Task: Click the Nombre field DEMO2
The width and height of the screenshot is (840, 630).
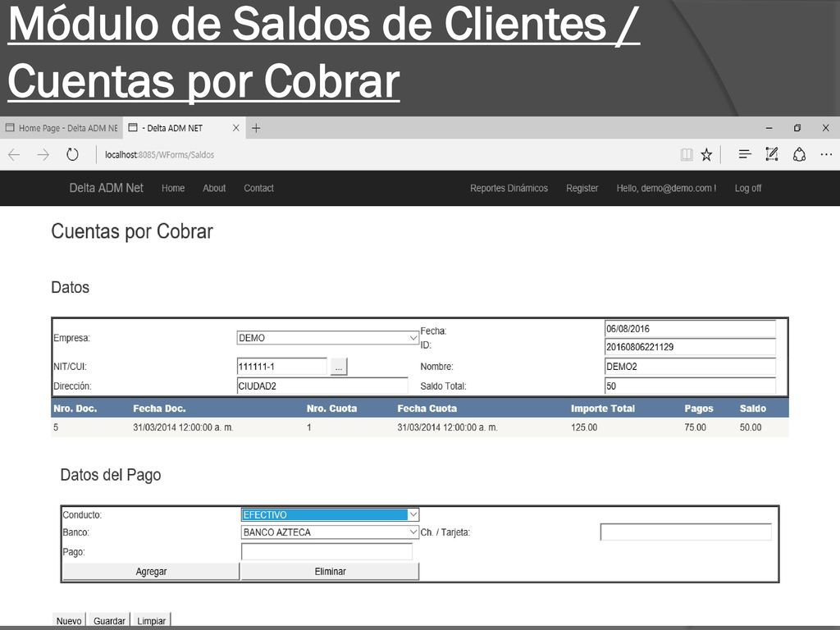Action: click(x=690, y=367)
